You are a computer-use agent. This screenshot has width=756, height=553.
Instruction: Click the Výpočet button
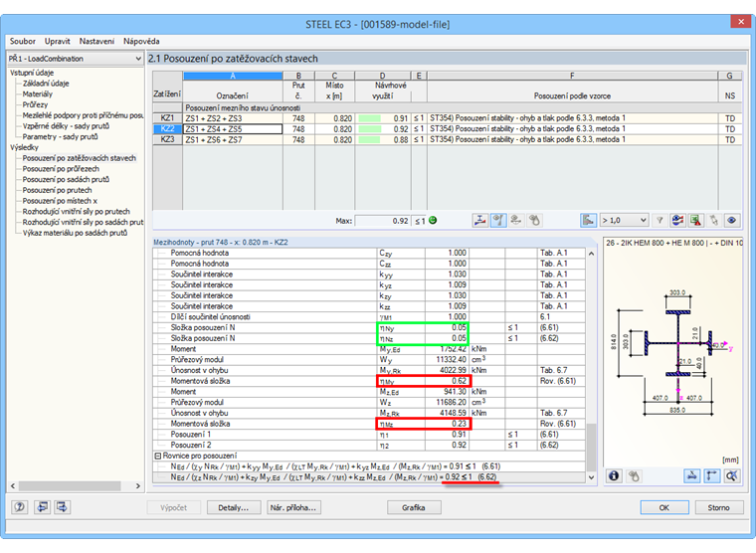[173, 507]
